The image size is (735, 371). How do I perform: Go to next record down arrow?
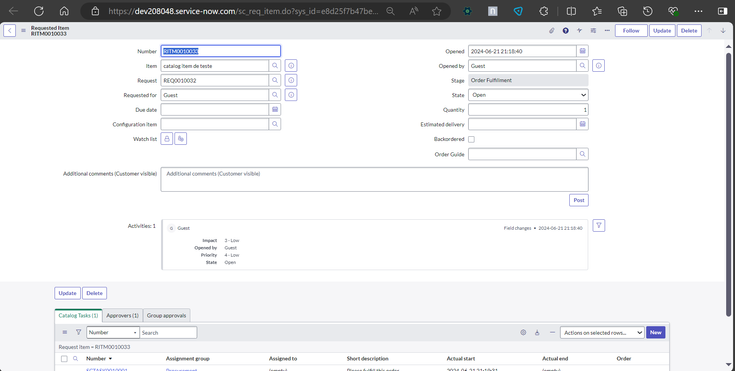723,30
